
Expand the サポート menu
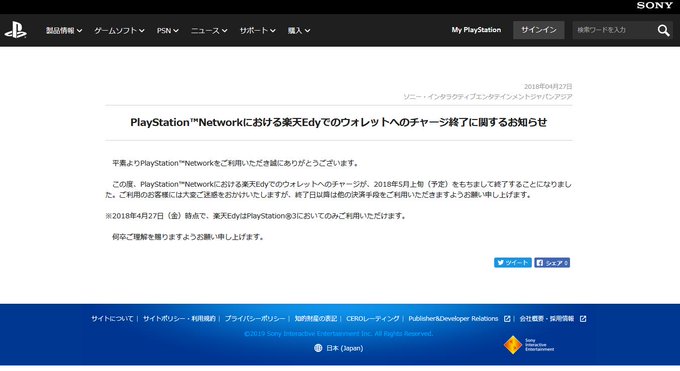point(258,30)
